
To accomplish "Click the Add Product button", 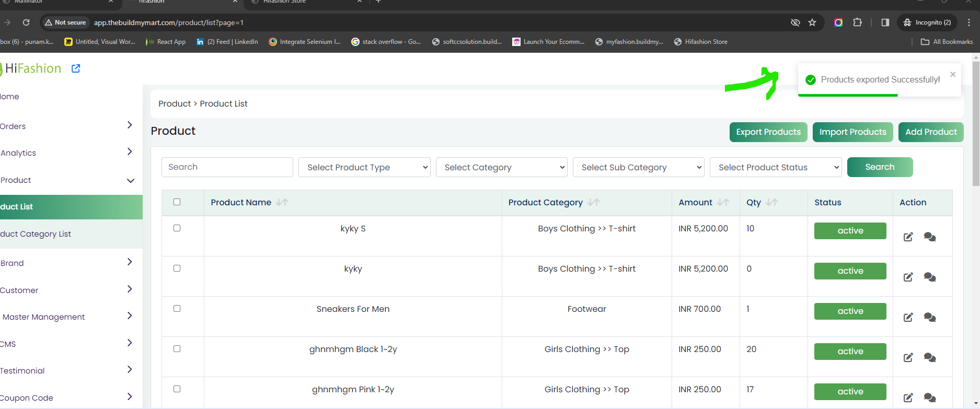I will [x=931, y=132].
